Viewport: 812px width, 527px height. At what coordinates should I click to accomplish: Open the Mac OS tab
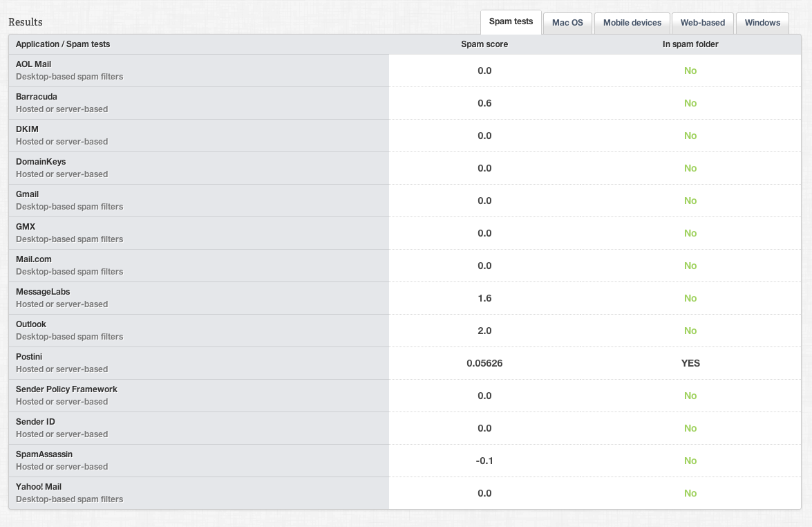(567, 23)
